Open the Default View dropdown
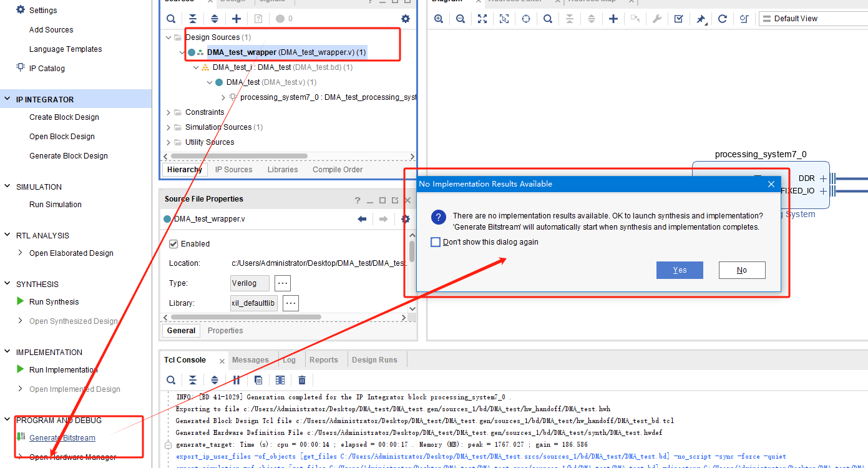868x468 pixels. (813, 19)
